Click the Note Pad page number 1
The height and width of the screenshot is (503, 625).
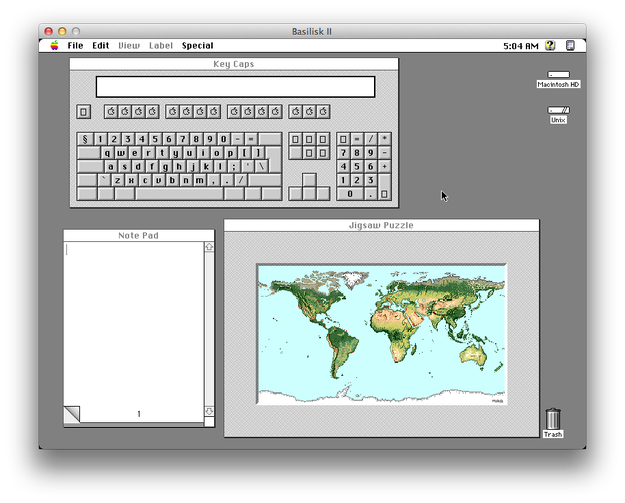[139, 414]
